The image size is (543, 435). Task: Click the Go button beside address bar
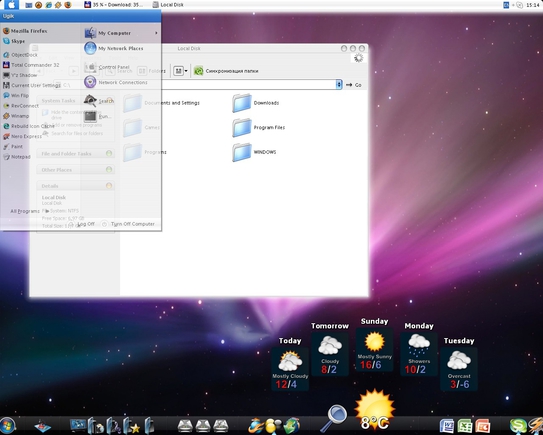(354, 85)
